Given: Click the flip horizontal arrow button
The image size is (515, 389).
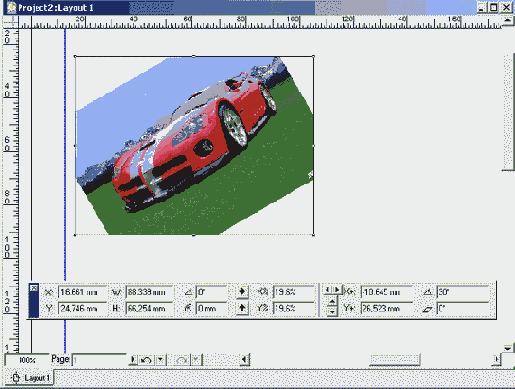Looking at the screenshot, I should coord(242,292).
